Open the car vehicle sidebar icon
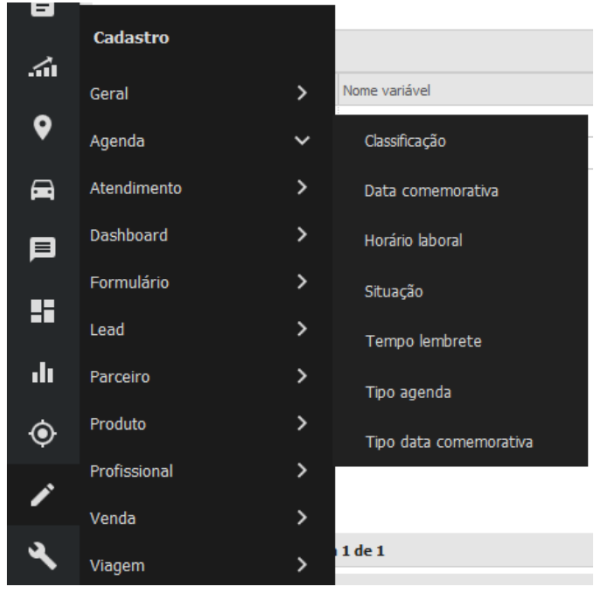This screenshot has width=607, height=601. pyautogui.click(x=43, y=190)
